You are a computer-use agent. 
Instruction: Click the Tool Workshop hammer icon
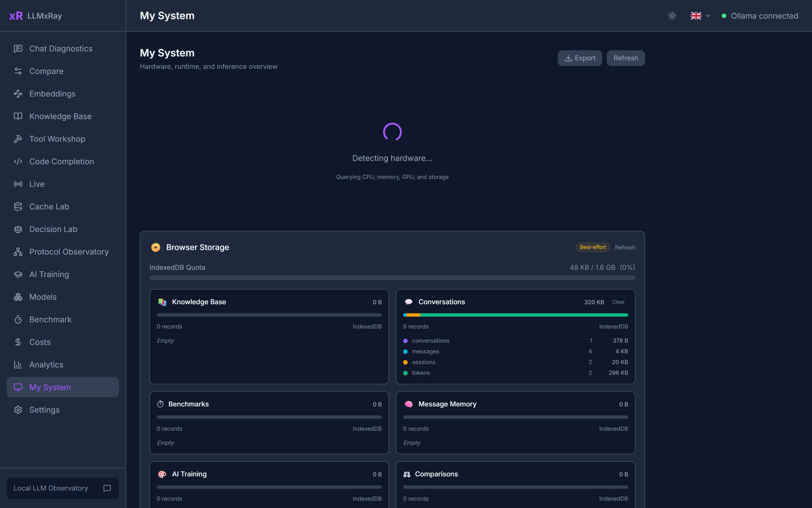pyautogui.click(x=18, y=139)
